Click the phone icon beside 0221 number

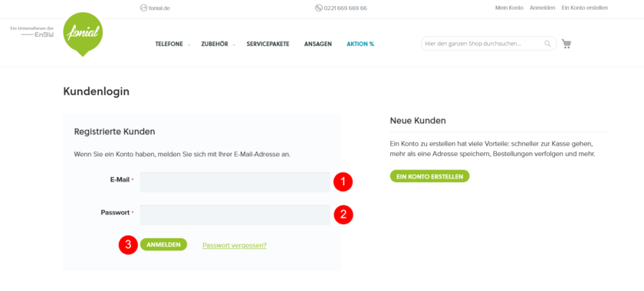tap(318, 8)
